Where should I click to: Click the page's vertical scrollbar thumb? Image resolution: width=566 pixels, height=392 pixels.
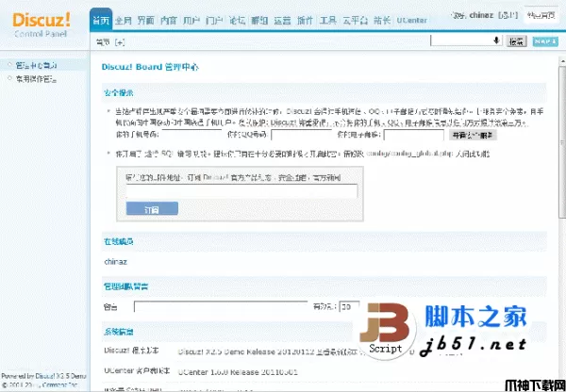coord(562,142)
